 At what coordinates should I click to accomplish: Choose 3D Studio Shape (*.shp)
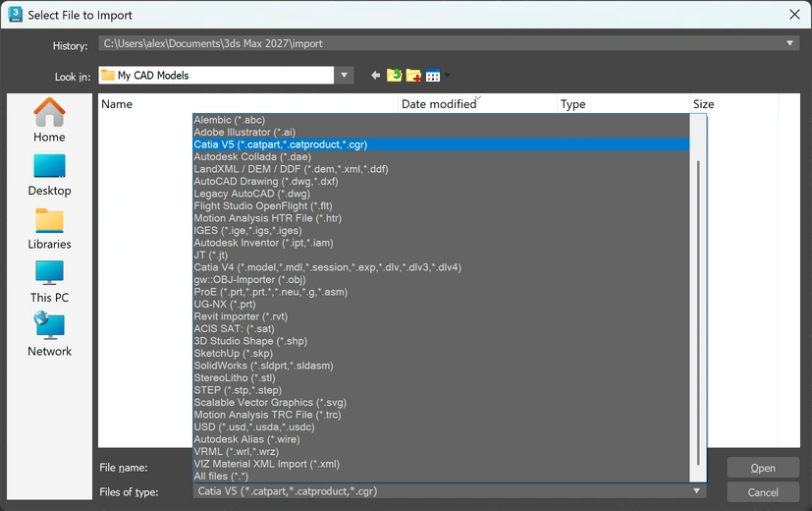pos(441,341)
